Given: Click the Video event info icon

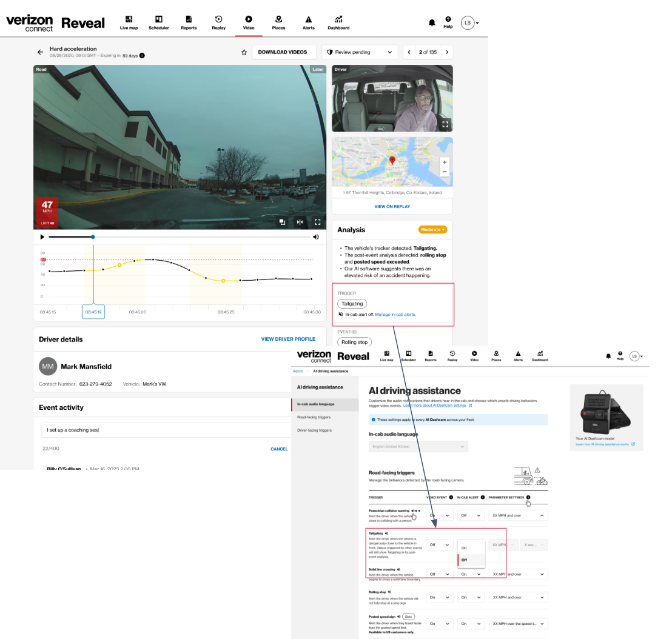Looking at the screenshot, I should [451, 498].
